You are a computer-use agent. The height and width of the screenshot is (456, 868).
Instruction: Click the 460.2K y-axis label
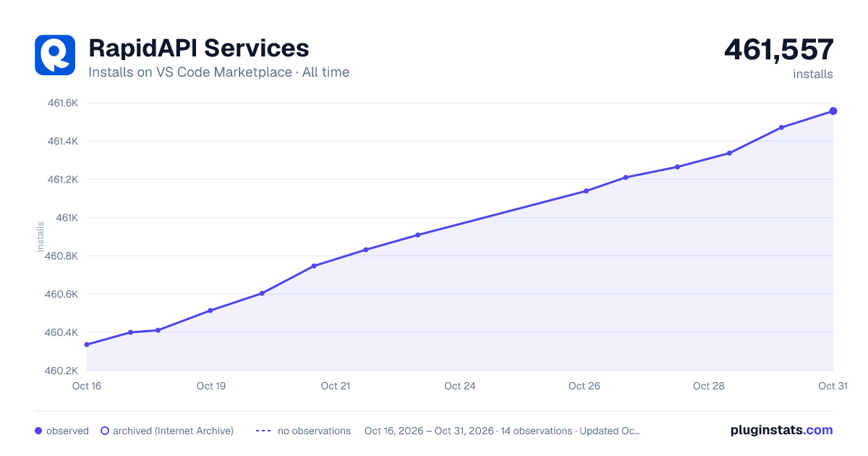(x=61, y=371)
